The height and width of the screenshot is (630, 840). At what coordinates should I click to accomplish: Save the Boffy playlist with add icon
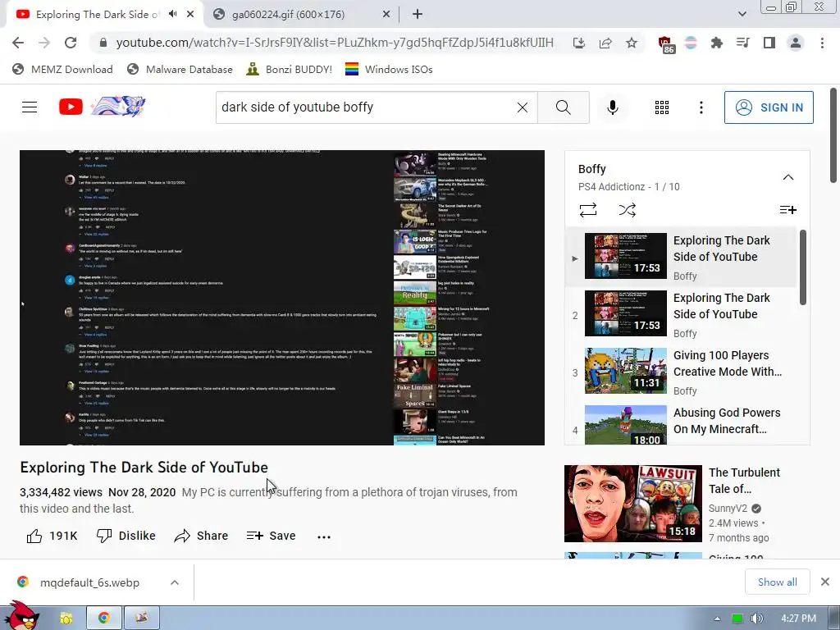(x=787, y=210)
